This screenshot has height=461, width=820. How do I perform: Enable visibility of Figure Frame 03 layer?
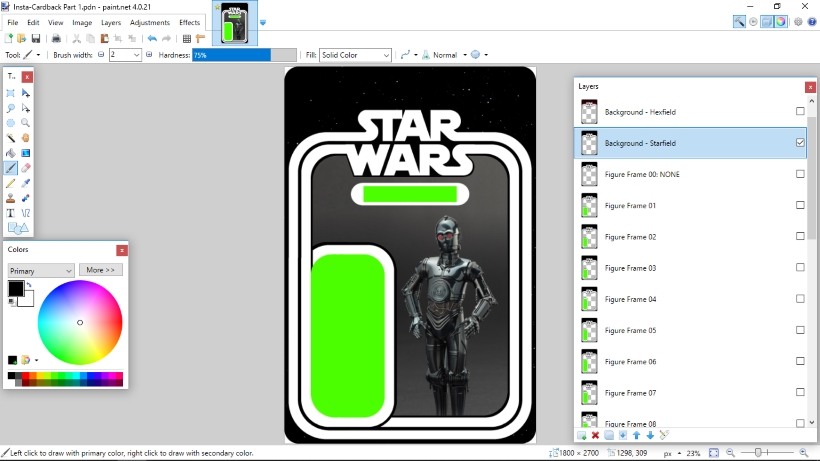(800, 268)
